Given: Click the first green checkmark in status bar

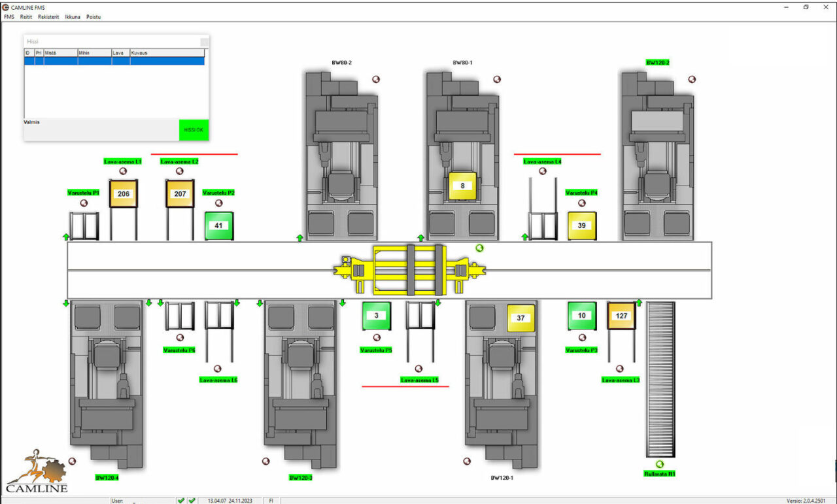Looking at the screenshot, I should click(180, 500).
